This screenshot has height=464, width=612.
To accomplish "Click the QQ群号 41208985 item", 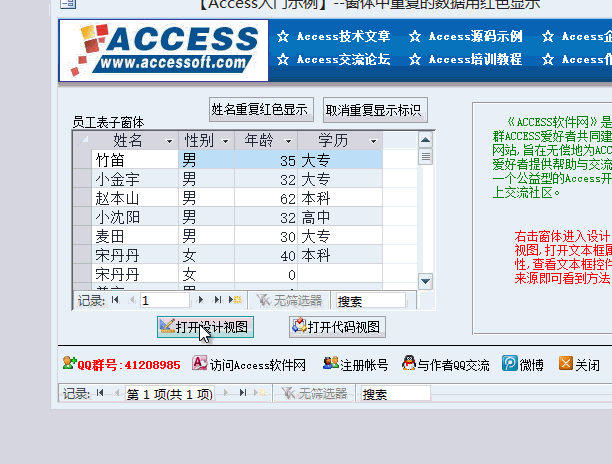I will 122,364.
